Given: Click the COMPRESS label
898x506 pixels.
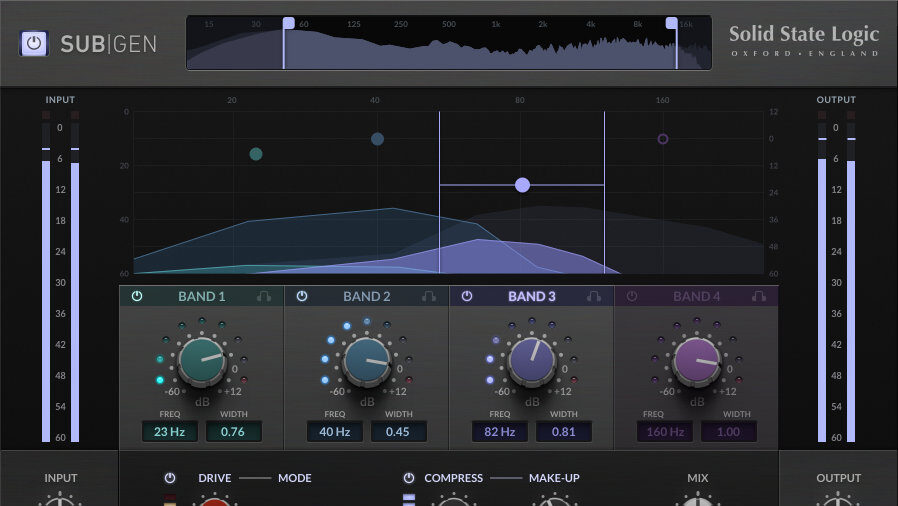Looking at the screenshot, I should [454, 478].
